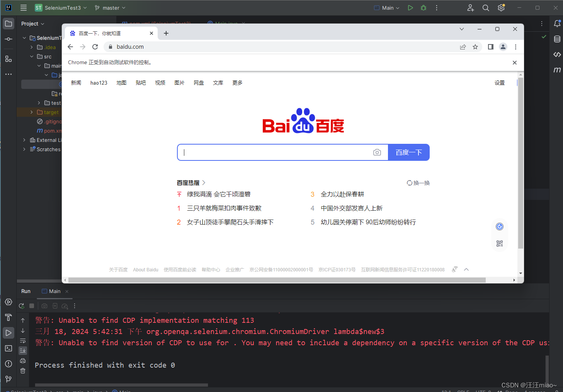Open Chrome tab search chevron
Screen dimensions: 563x392
461,29
